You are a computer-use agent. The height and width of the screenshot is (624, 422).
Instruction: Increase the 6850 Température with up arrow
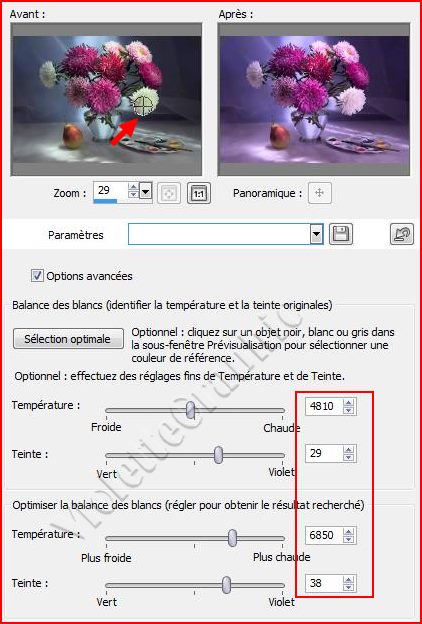point(348,531)
